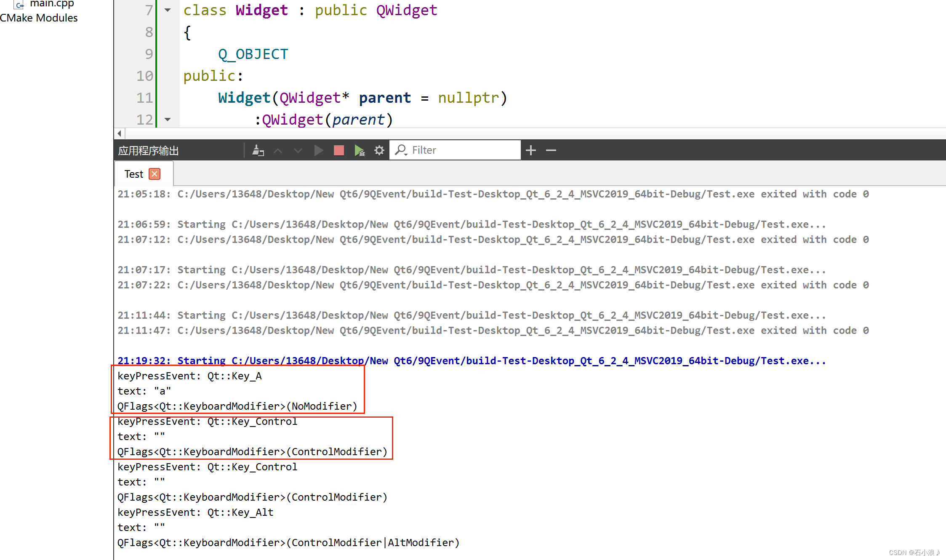This screenshot has width=946, height=560.
Task: Click the editor scroll left arrow
Action: pyautogui.click(x=120, y=133)
